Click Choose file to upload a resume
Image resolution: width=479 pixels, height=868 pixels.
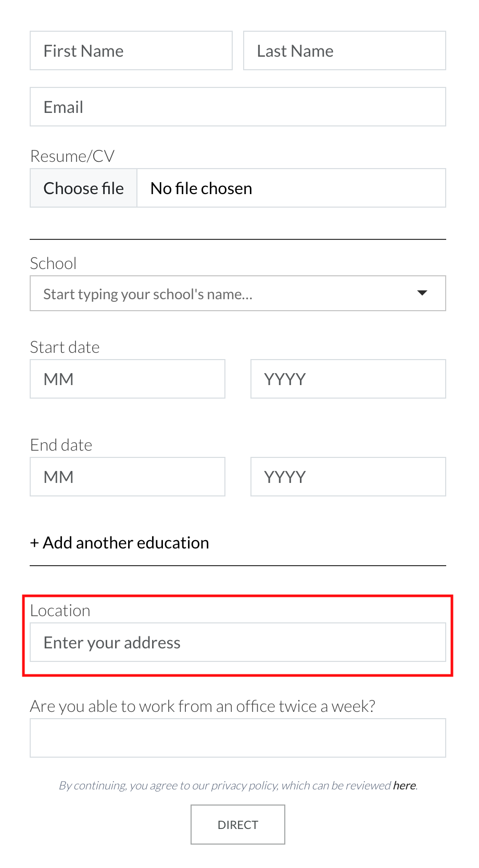coord(83,188)
